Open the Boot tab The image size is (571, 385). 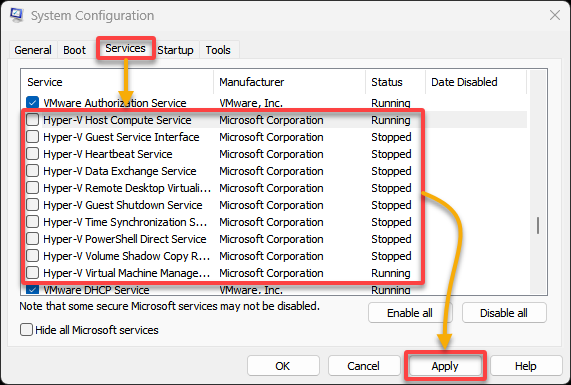tap(74, 50)
